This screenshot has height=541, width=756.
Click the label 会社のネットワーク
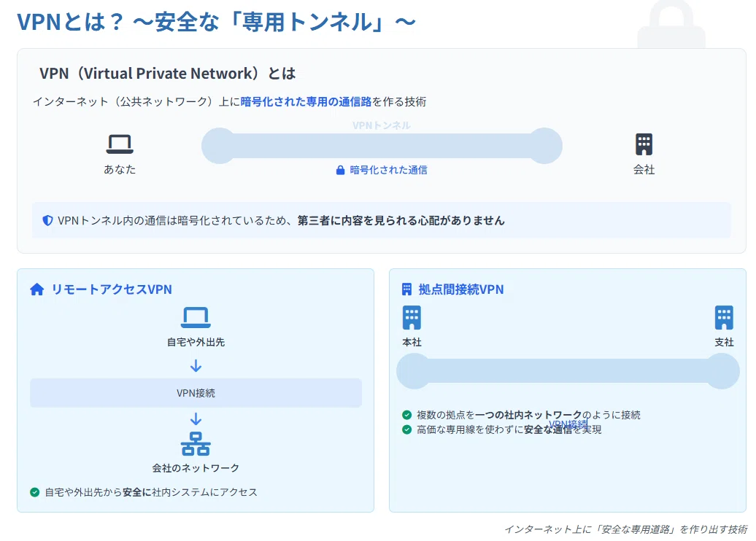pos(196,468)
